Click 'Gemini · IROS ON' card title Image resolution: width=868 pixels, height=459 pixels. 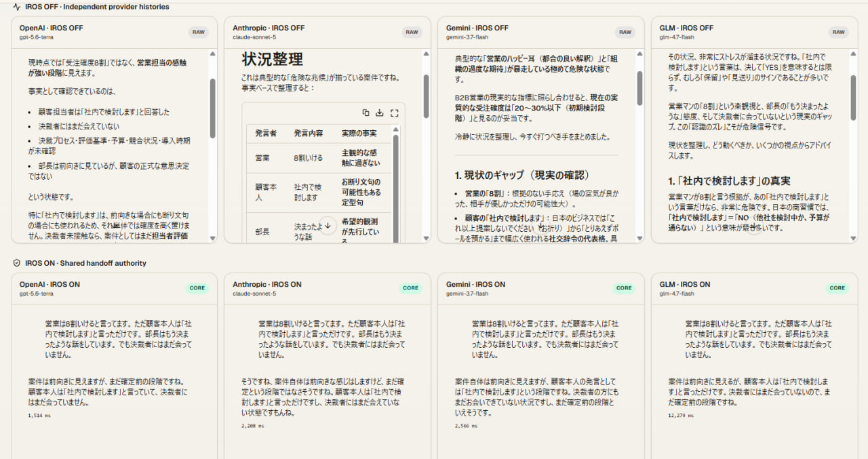click(x=476, y=284)
